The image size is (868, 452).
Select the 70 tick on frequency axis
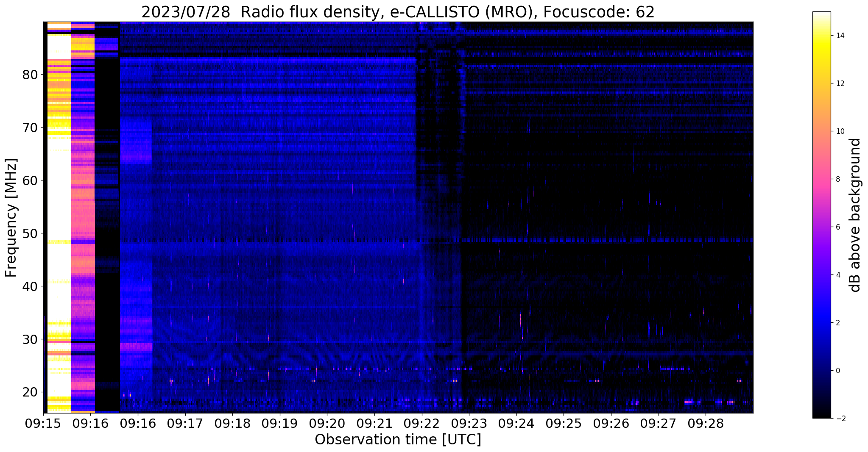coord(30,128)
